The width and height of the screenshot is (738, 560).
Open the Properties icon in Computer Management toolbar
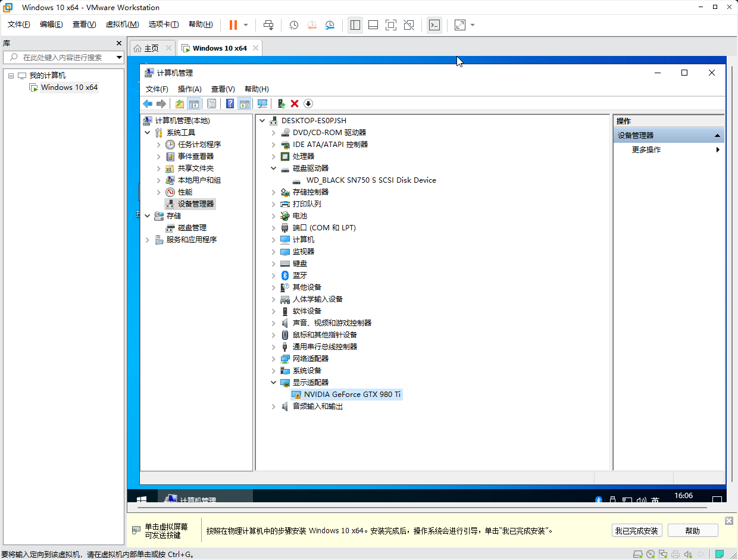click(x=211, y=104)
